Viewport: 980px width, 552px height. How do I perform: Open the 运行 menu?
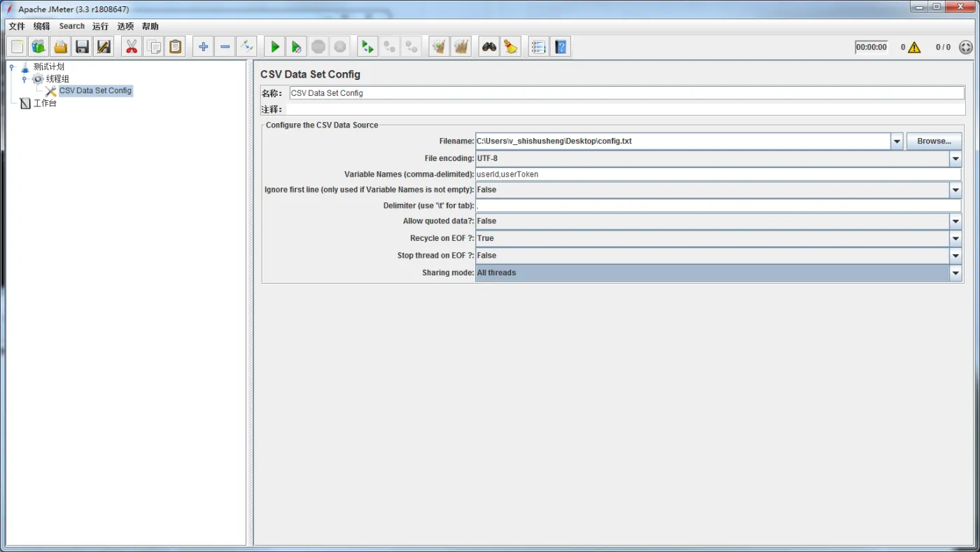(100, 26)
